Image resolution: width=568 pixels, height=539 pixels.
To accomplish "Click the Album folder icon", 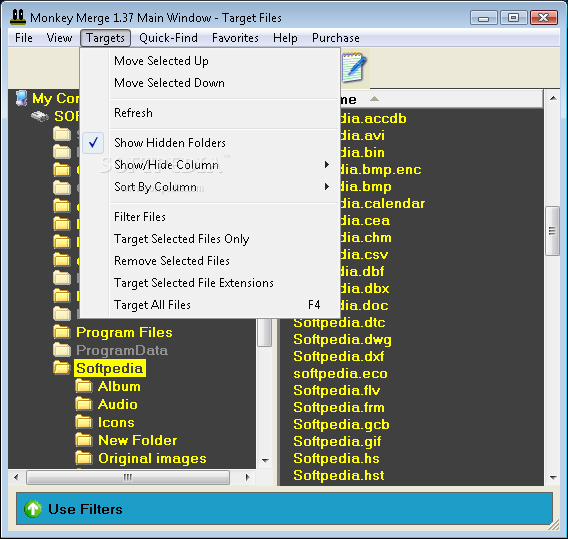I will (x=84, y=386).
